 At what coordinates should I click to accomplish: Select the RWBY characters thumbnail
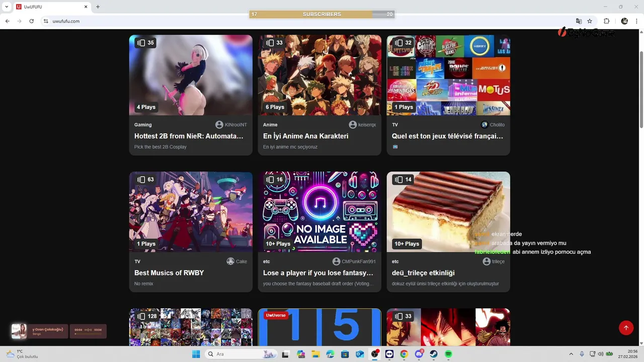pos(191,212)
